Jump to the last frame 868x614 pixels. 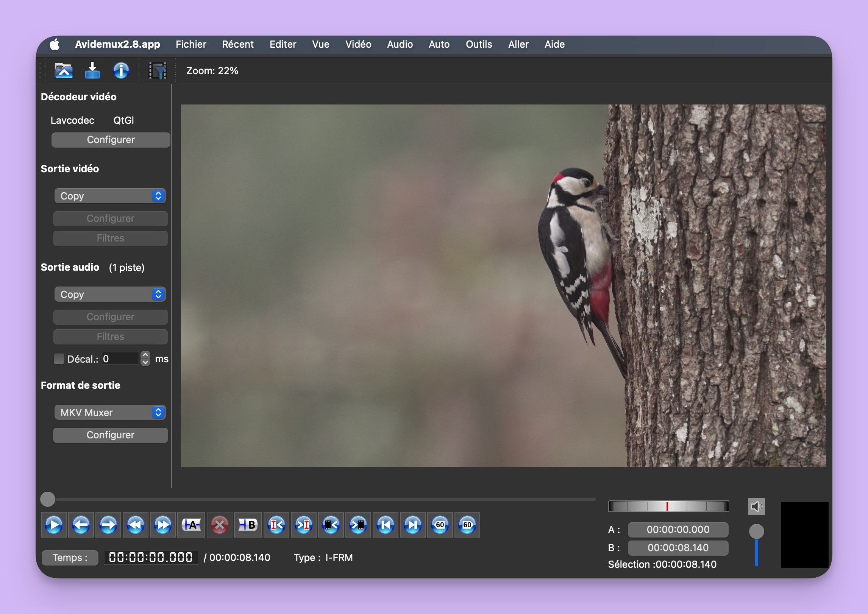point(412,525)
